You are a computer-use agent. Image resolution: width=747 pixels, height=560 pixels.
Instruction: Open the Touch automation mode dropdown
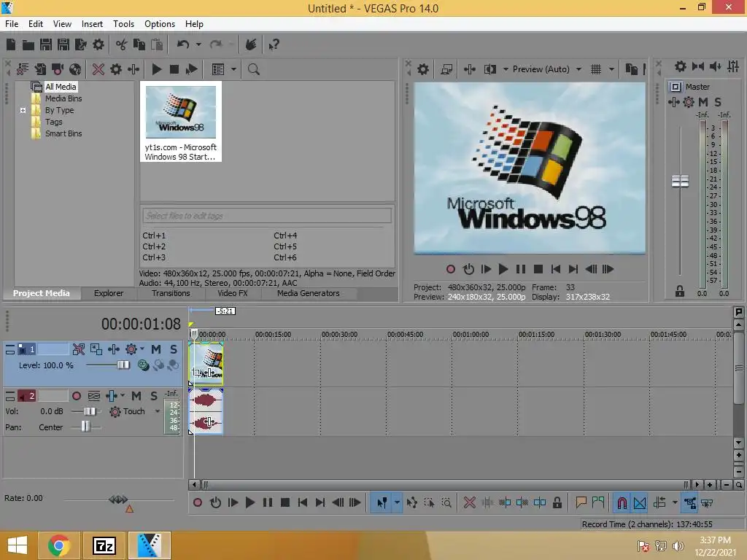click(x=158, y=411)
